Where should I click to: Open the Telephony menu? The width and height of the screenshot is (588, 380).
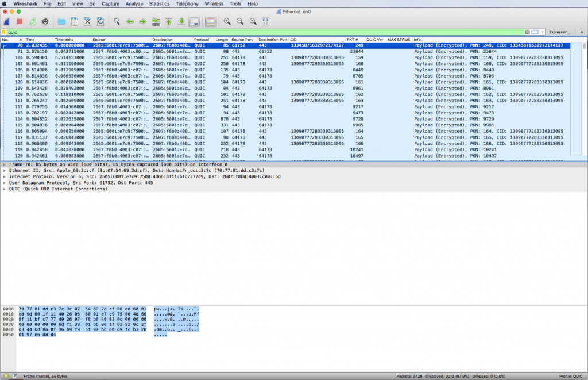tap(187, 4)
